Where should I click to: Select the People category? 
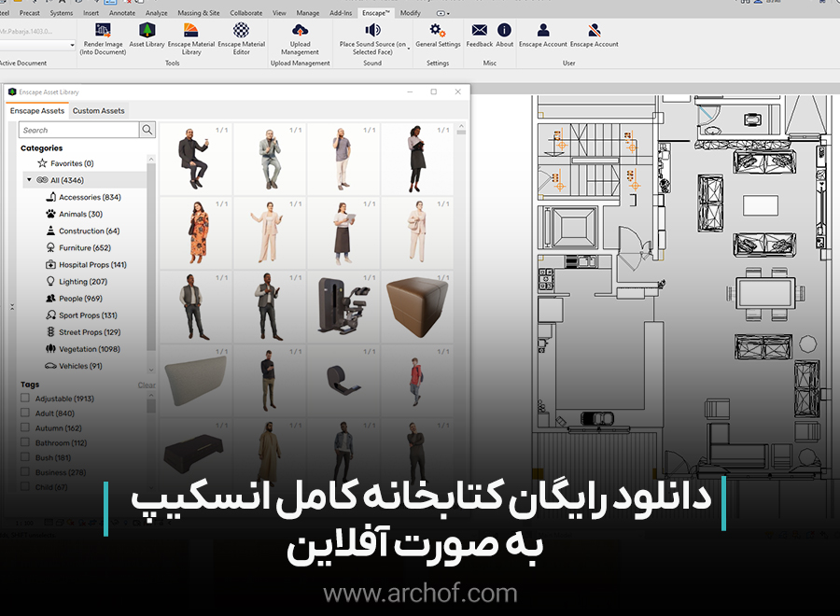74,299
